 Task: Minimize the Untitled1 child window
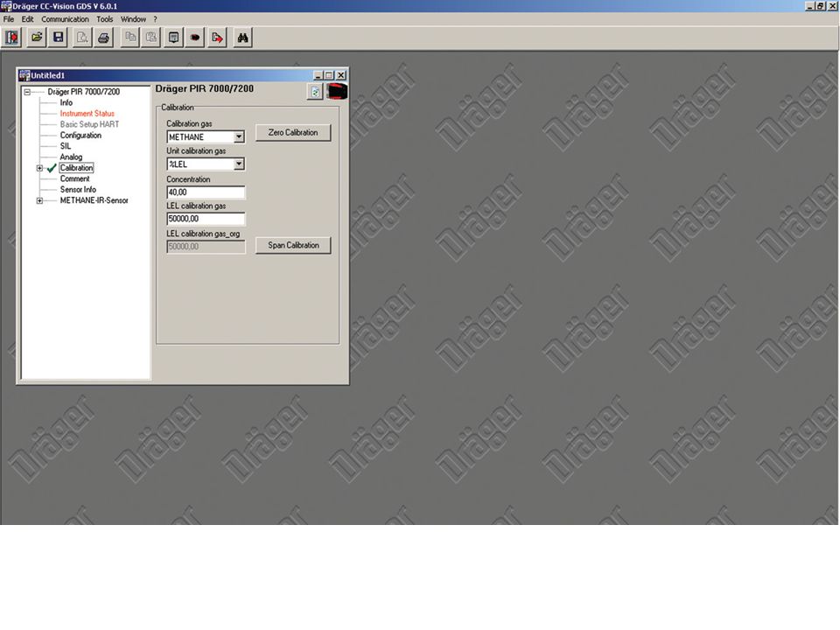318,75
